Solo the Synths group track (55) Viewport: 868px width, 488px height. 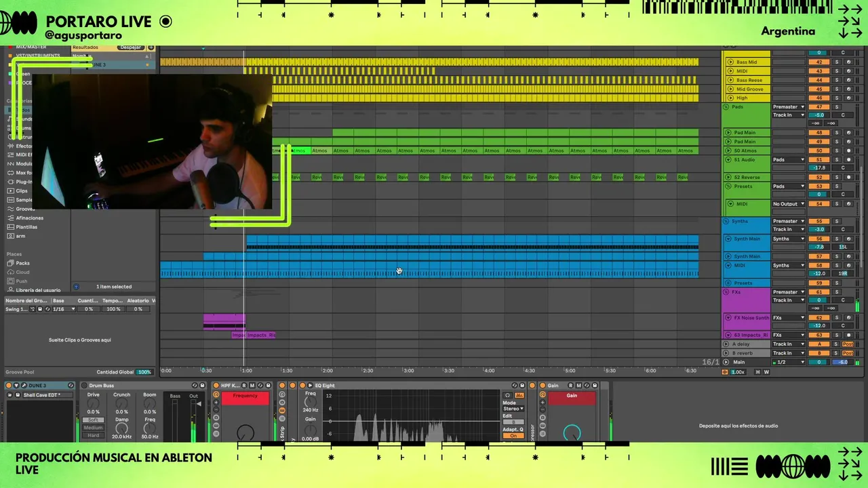(x=837, y=221)
